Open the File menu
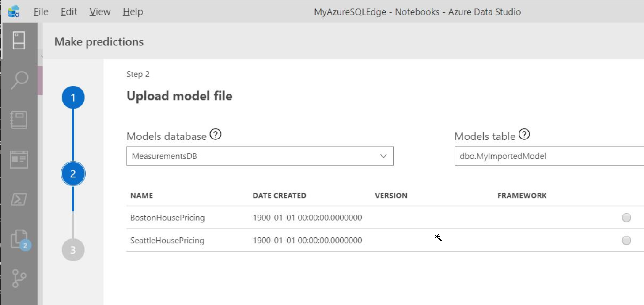Screen dimensions: 644x305 pos(41,12)
